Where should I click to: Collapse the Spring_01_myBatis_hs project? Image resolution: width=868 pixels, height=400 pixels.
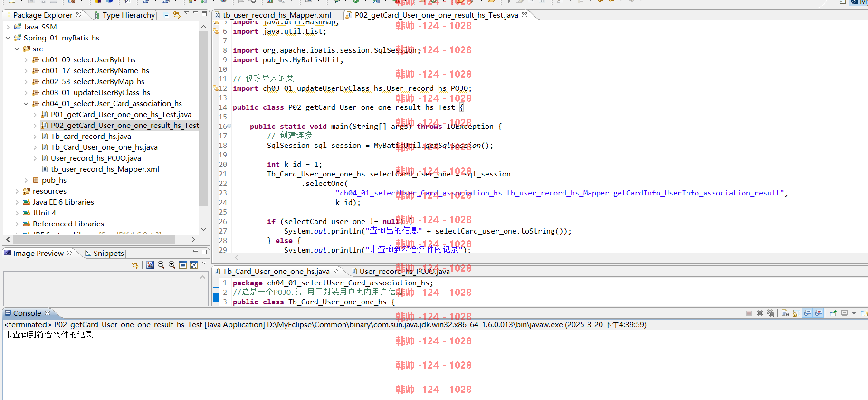[8, 38]
